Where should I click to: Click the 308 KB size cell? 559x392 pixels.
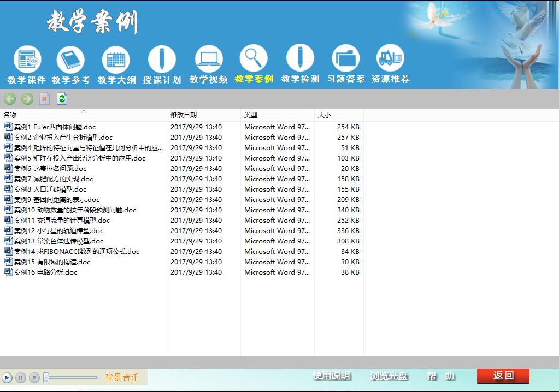click(x=348, y=241)
